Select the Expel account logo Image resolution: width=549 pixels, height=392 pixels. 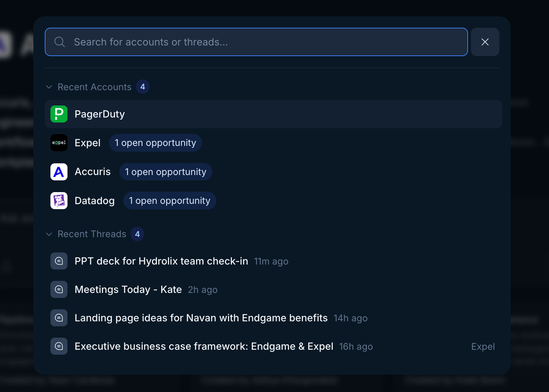pyautogui.click(x=59, y=143)
